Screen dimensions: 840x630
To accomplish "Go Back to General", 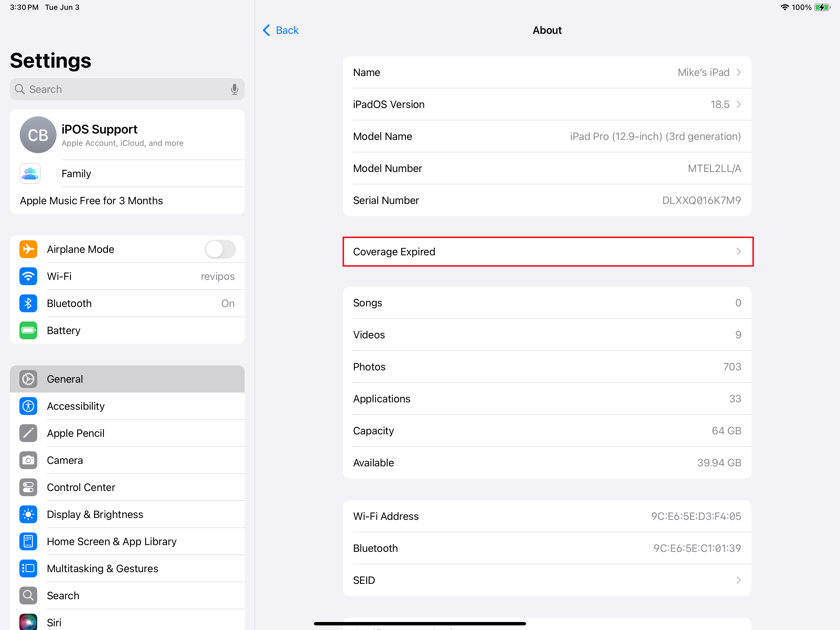I will (x=281, y=30).
